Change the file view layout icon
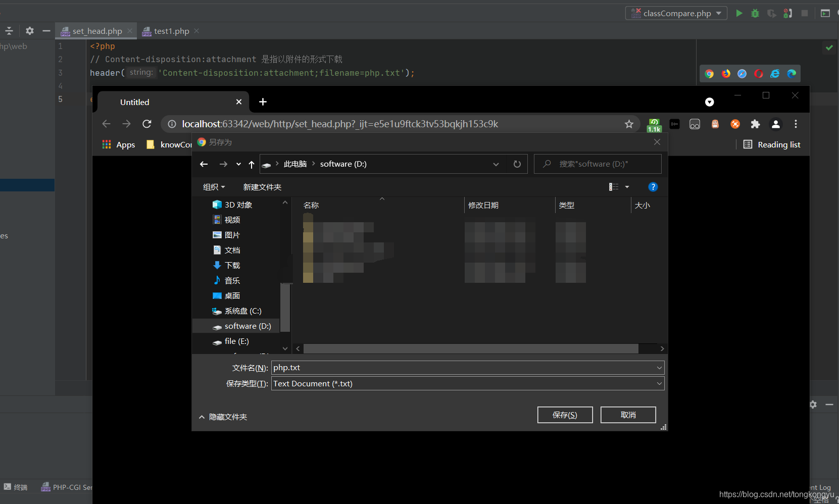The height and width of the screenshot is (504, 839). 614,187
